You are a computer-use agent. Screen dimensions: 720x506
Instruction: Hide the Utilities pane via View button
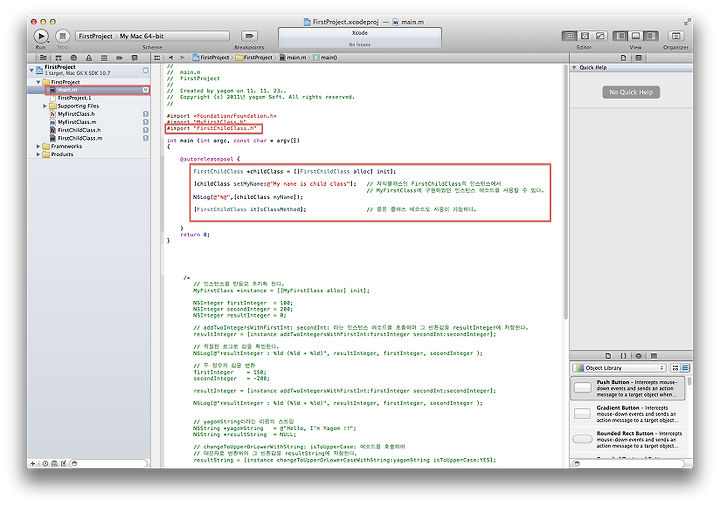tap(651, 36)
